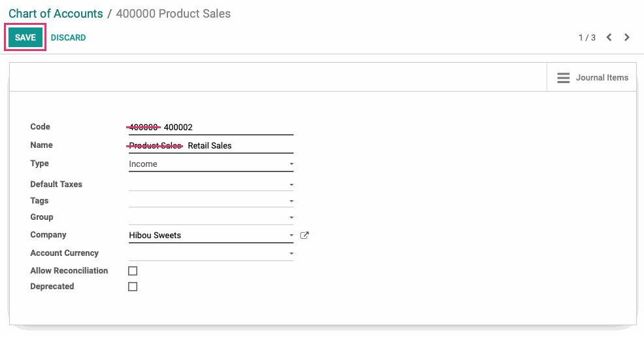Open the Journal Items stat button

(592, 77)
